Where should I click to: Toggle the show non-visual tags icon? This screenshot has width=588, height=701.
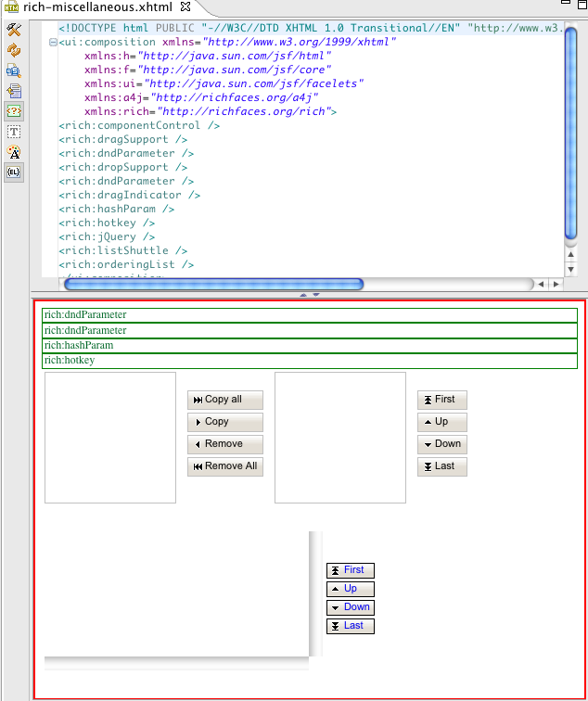(x=14, y=111)
